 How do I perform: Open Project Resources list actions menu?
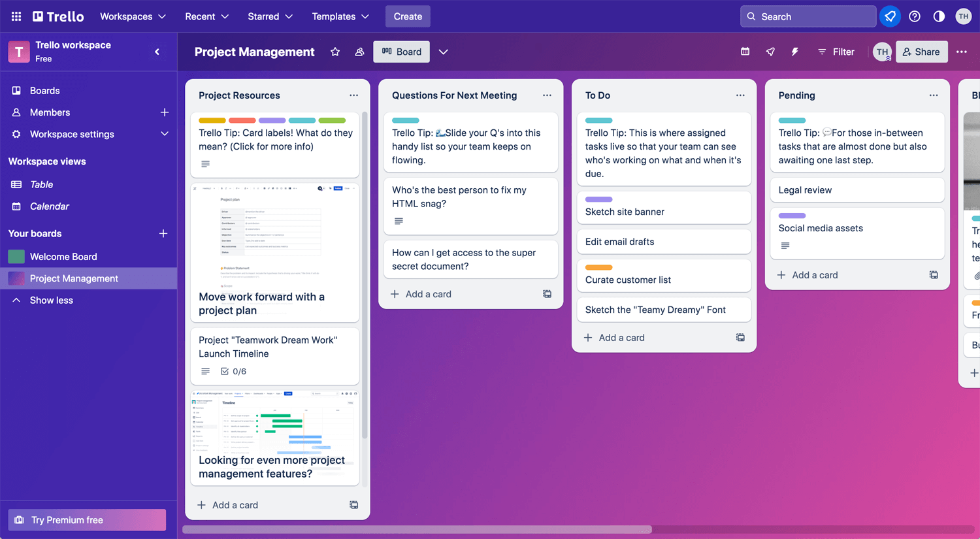[x=354, y=95]
